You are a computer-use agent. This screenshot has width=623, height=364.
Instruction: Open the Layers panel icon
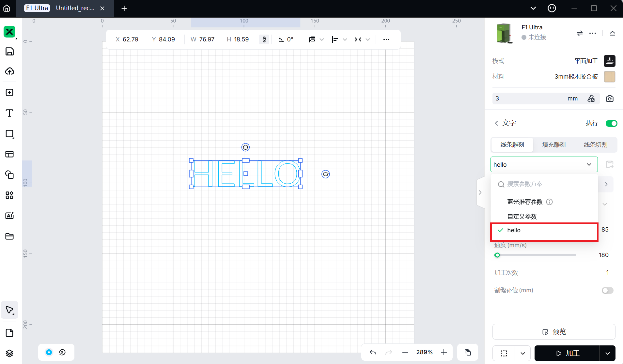(x=9, y=353)
